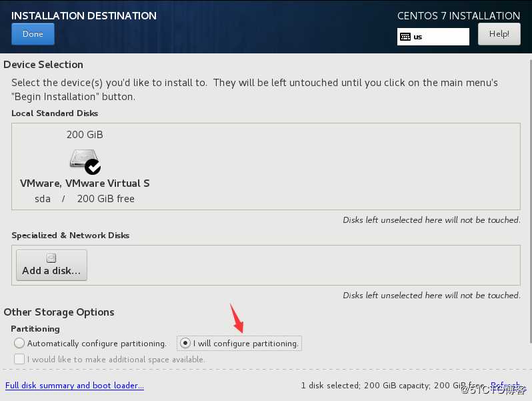Click the CENTOS 7 INSTALLATION title text
This screenshot has width=532, height=401.
(459, 15)
